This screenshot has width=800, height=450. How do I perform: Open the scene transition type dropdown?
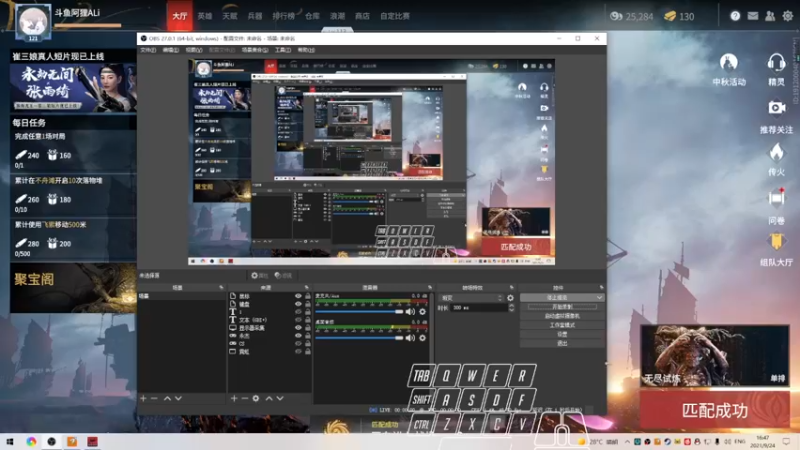pyautogui.click(x=472, y=297)
